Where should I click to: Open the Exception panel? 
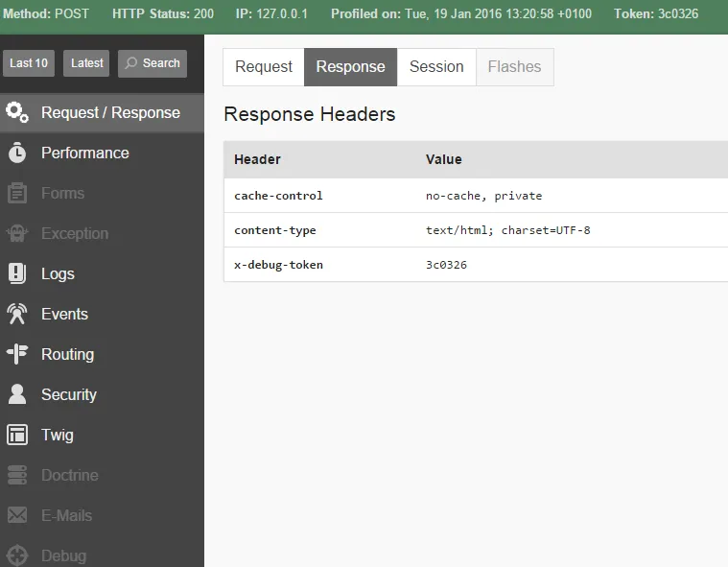102,233
